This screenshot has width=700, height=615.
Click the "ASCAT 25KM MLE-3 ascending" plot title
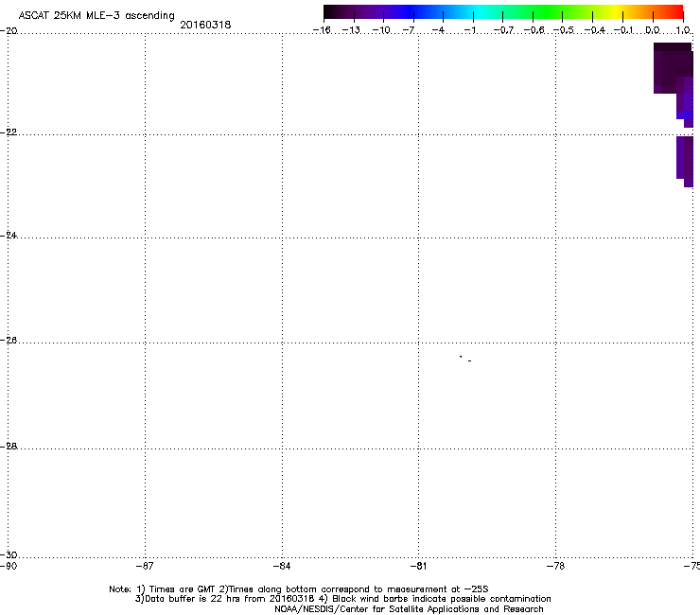click(96, 15)
